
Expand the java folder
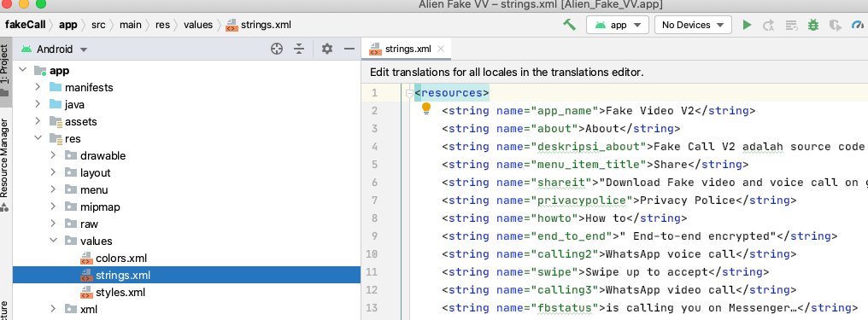coord(38,104)
